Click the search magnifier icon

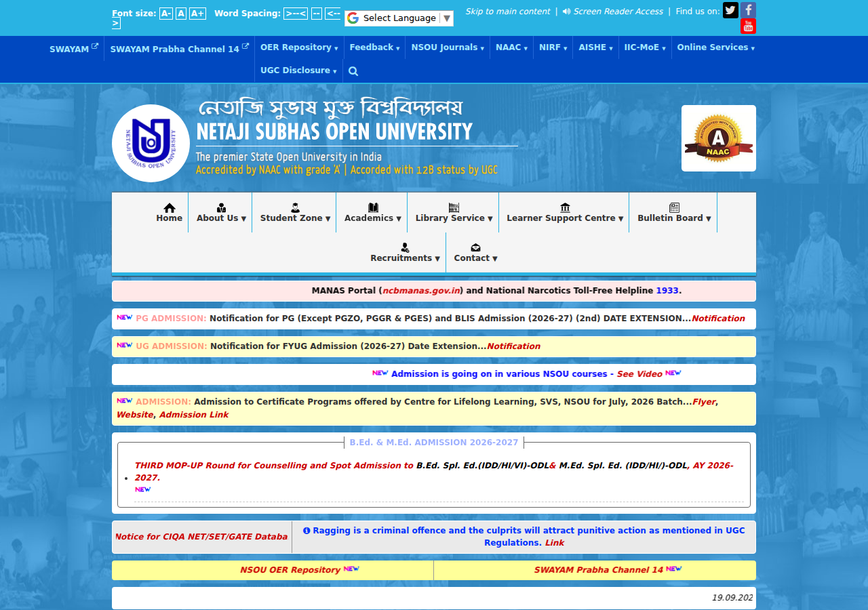click(353, 70)
